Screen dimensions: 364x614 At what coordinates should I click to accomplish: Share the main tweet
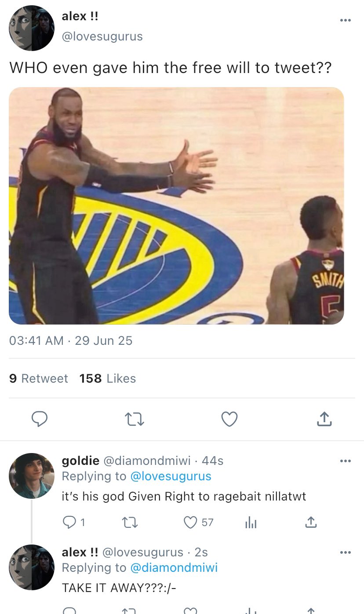tap(324, 419)
